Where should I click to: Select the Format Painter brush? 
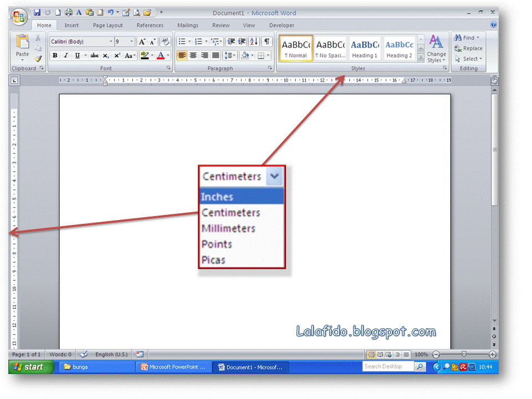38,59
